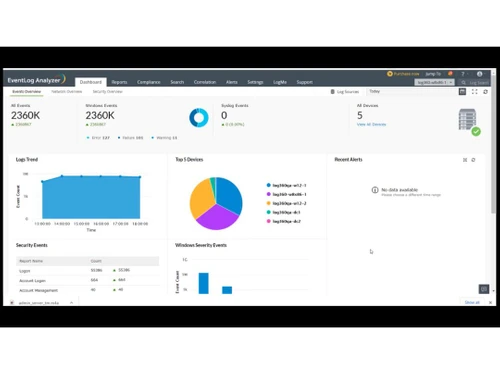
Task: Click the info icon beside No data available
Action: pyautogui.click(x=375, y=190)
